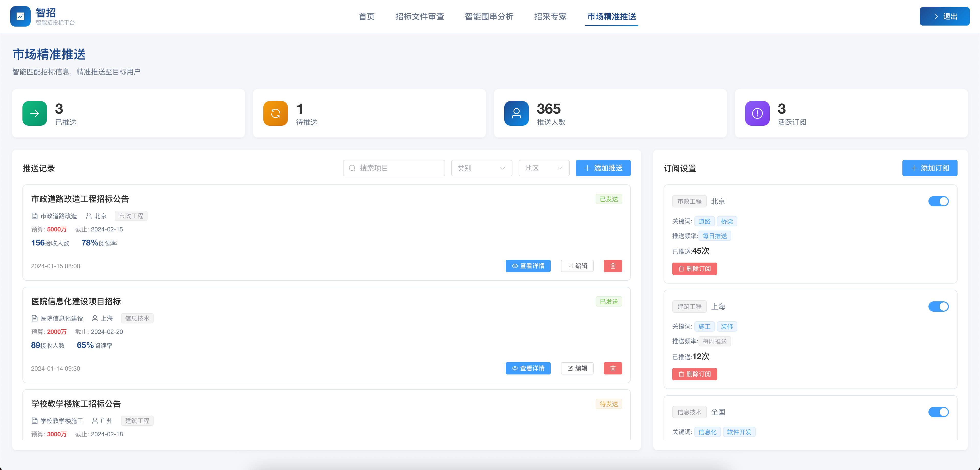This screenshot has width=980, height=470.
Task: Click the 每日推送 frequency tag
Action: (715, 236)
